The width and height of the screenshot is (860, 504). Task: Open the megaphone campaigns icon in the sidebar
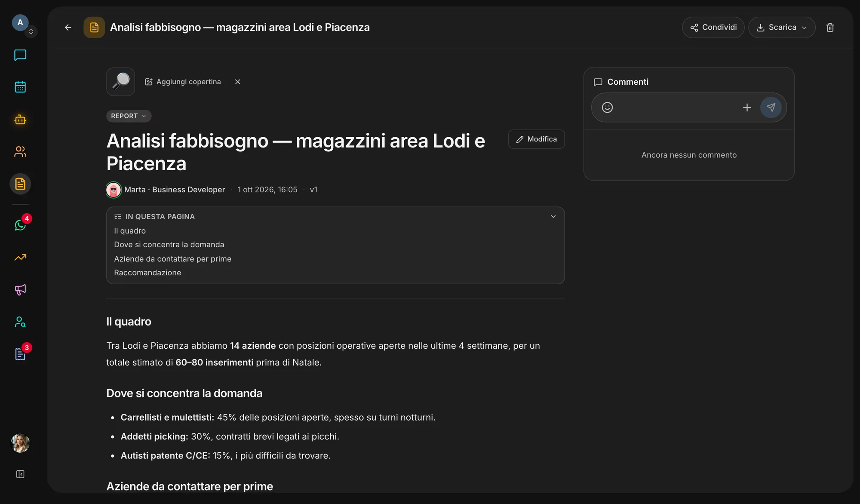pos(20,289)
